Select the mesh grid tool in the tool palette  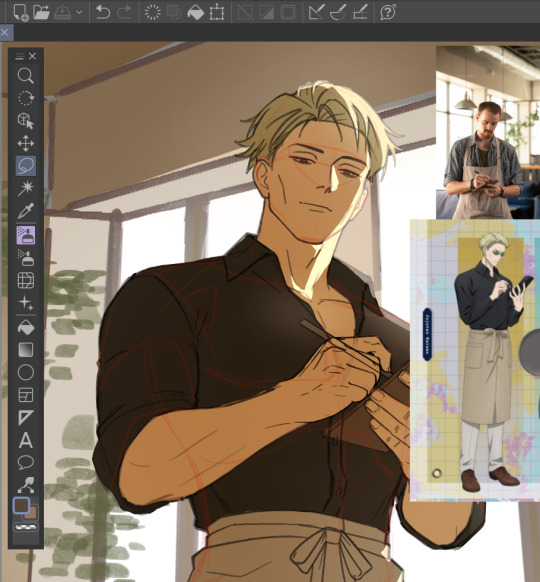pos(26,280)
